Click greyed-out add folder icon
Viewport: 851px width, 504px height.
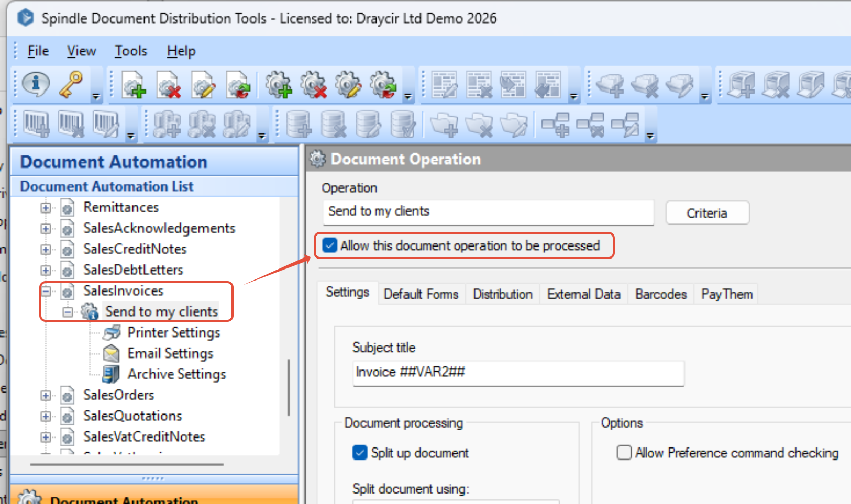444,126
